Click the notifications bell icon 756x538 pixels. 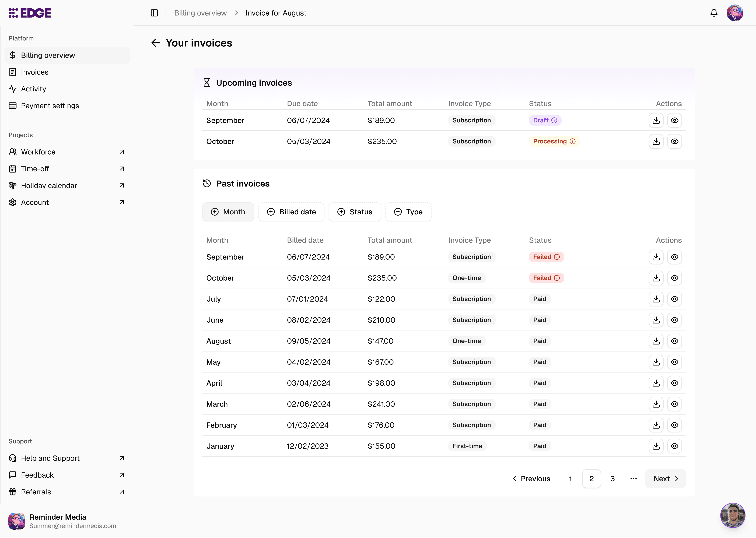point(714,13)
